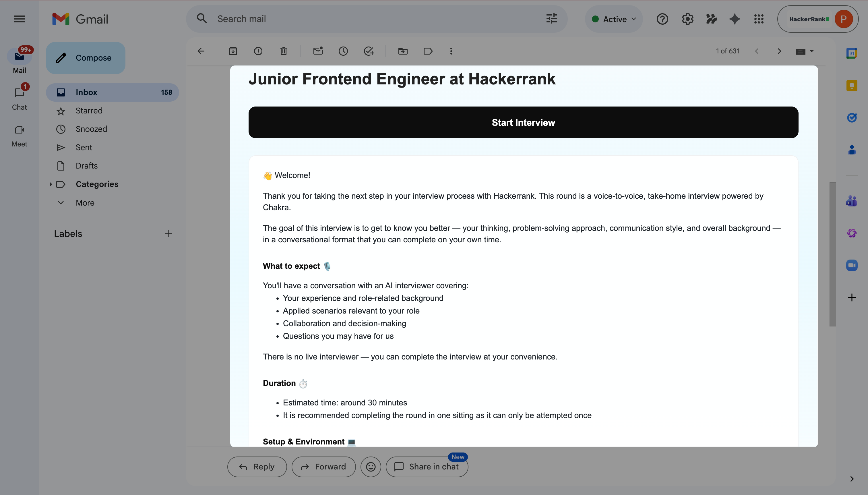The width and height of the screenshot is (868, 495).
Task: Click the email body vertical scrollbar
Action: (832, 254)
